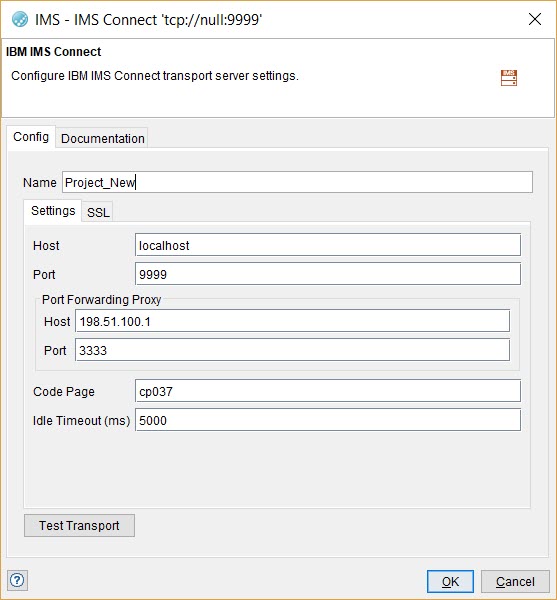Switch to the Config tab
Viewport: 557px width, 600px height.
31,137
